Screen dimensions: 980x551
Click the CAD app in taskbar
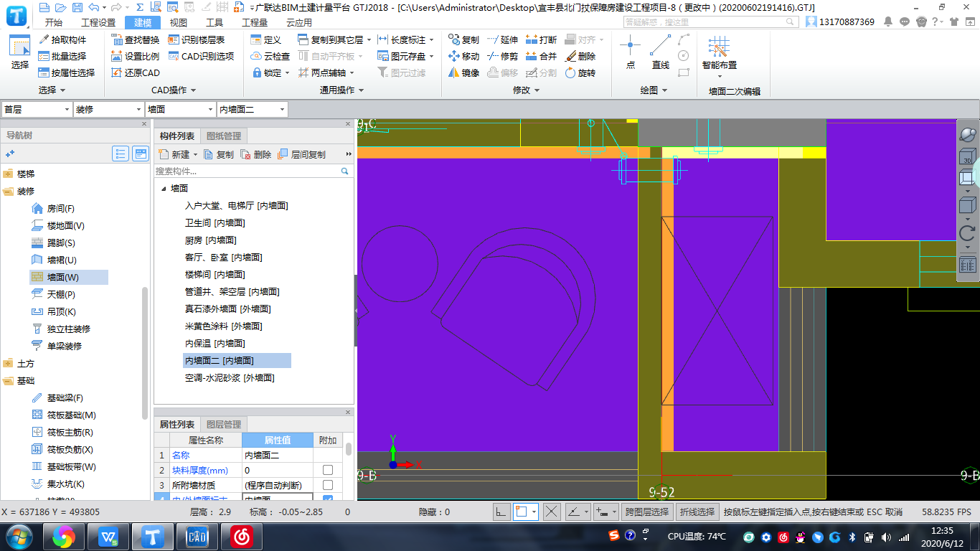coord(197,537)
